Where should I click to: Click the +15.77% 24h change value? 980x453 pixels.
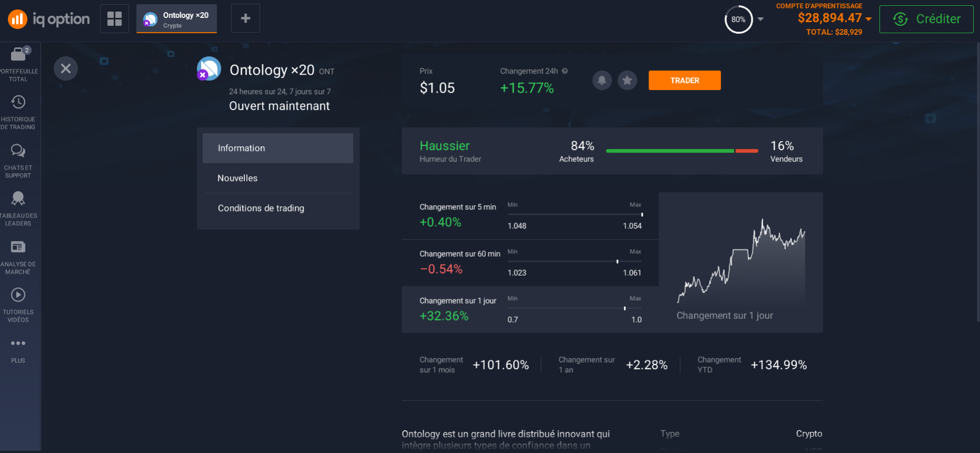click(x=527, y=88)
